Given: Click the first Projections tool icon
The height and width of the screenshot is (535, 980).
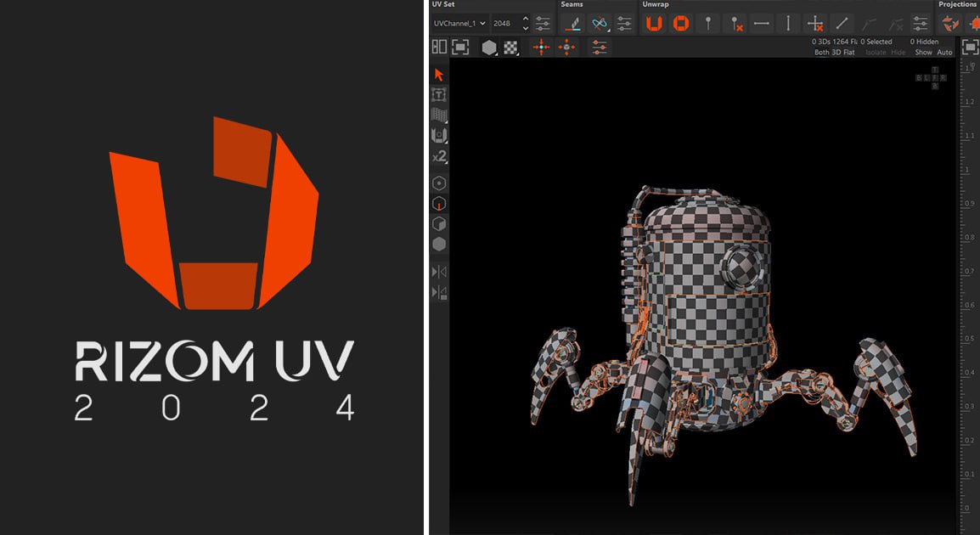Looking at the screenshot, I should point(950,24).
